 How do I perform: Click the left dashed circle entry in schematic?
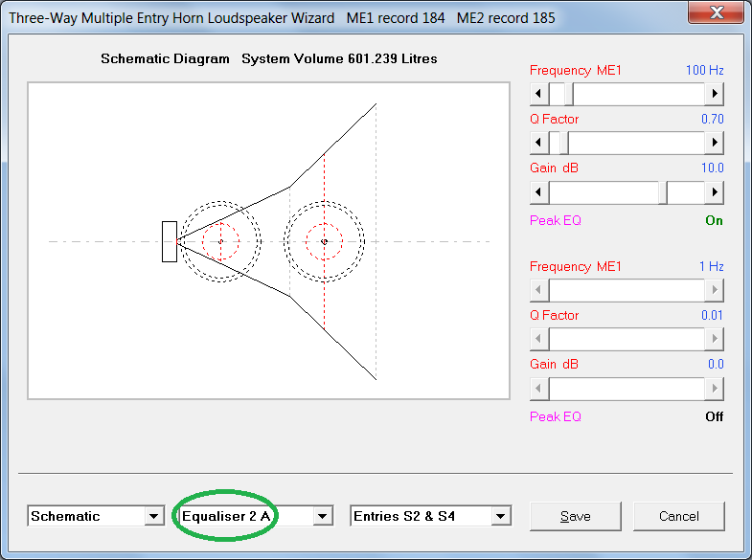[220, 241]
